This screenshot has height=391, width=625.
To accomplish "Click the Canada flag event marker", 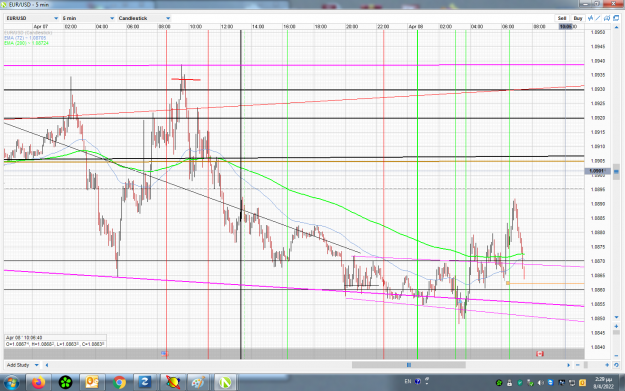I will tap(540, 354).
